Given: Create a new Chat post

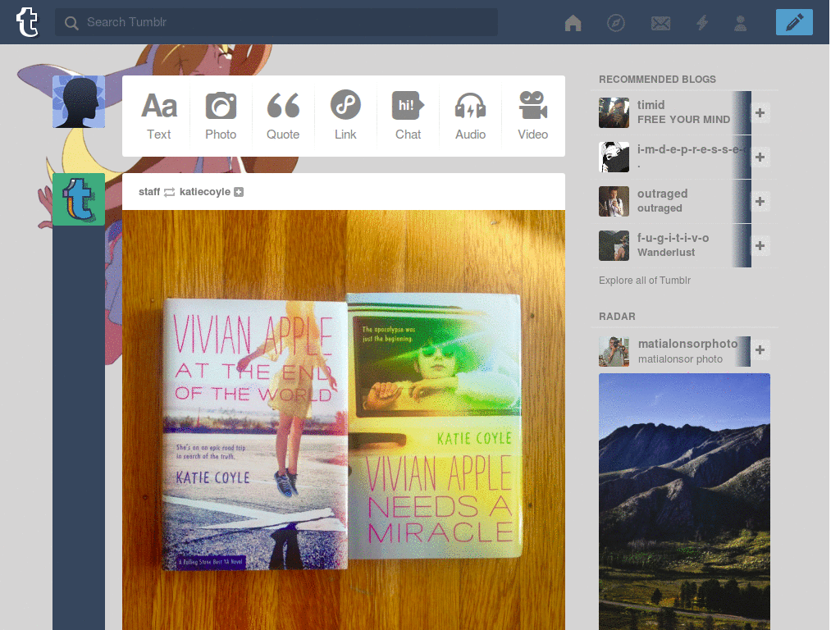Looking at the screenshot, I should [409, 116].
